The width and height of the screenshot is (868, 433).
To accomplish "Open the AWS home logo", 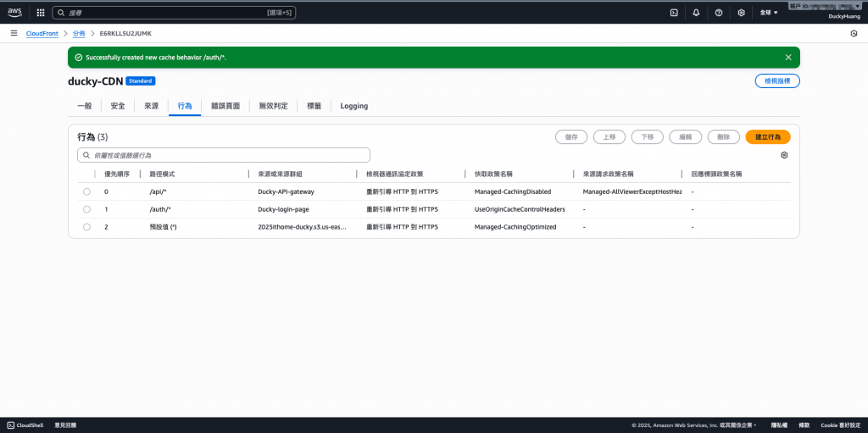I will (x=14, y=12).
